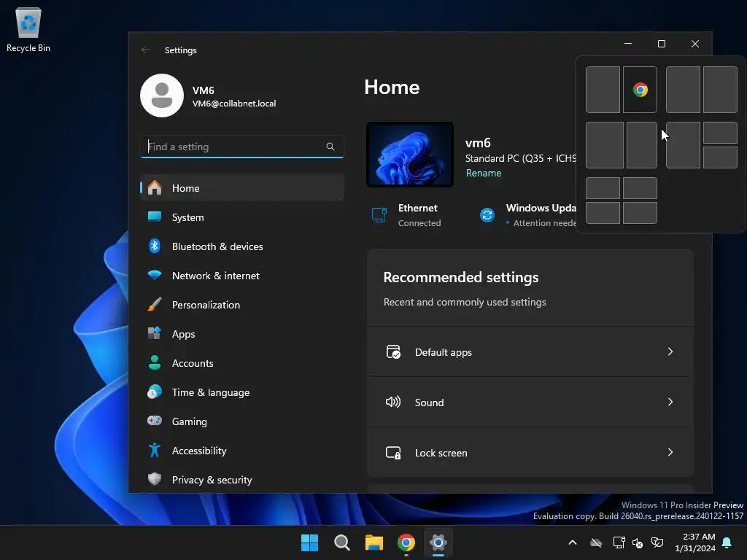Click the Home house icon
The width and height of the screenshot is (747, 560).
tap(155, 187)
